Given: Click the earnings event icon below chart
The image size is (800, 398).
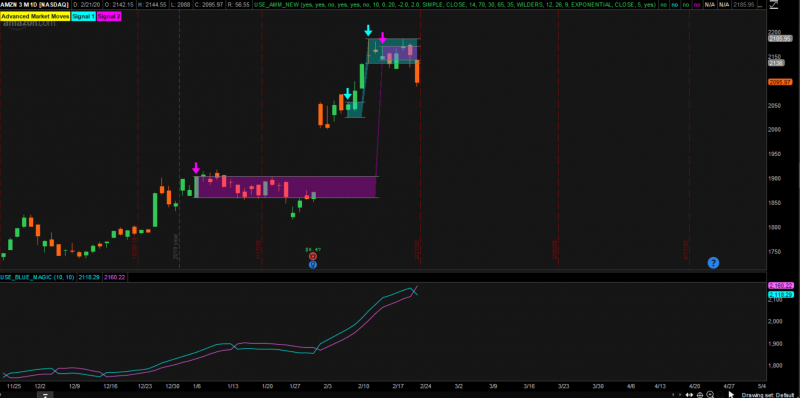Looking at the screenshot, I should (x=313, y=256).
